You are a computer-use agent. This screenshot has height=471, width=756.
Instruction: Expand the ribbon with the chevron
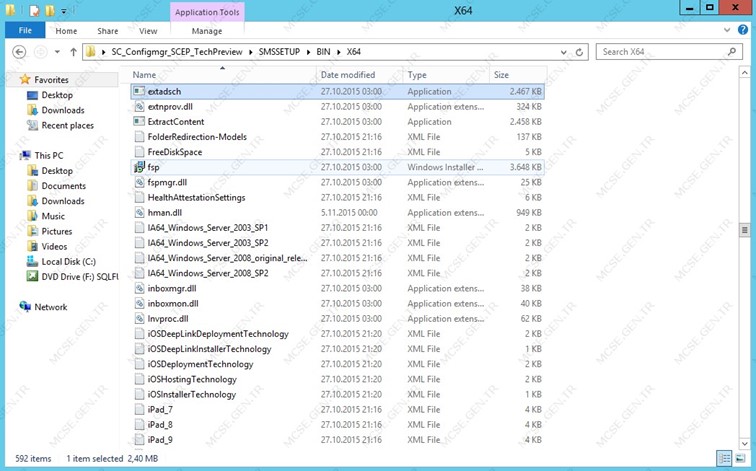(727, 30)
